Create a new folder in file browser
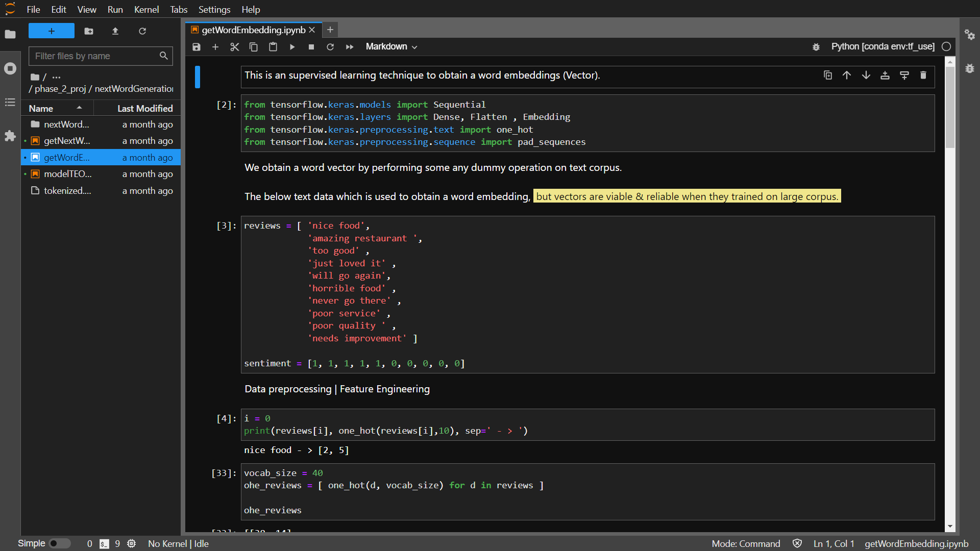This screenshot has width=980, height=551. click(89, 31)
